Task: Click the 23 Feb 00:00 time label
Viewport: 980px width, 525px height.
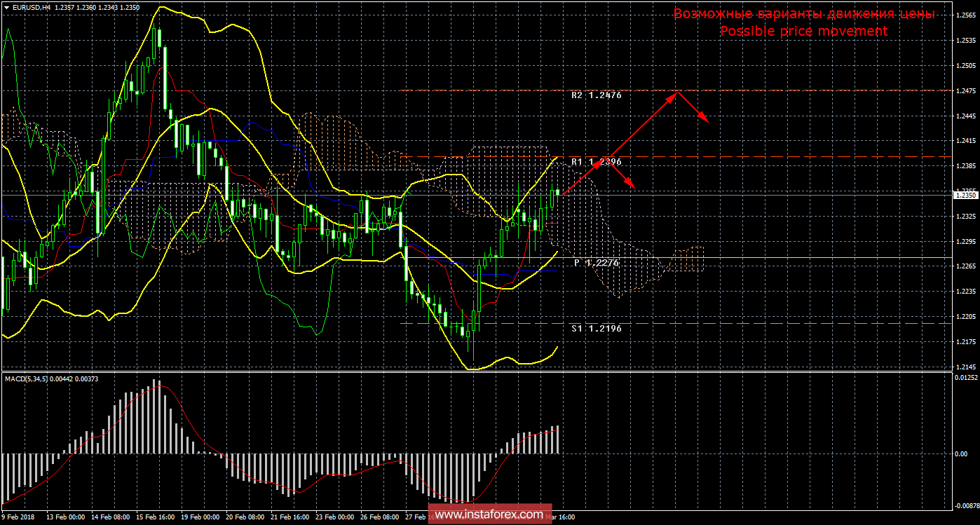Action: (336, 518)
